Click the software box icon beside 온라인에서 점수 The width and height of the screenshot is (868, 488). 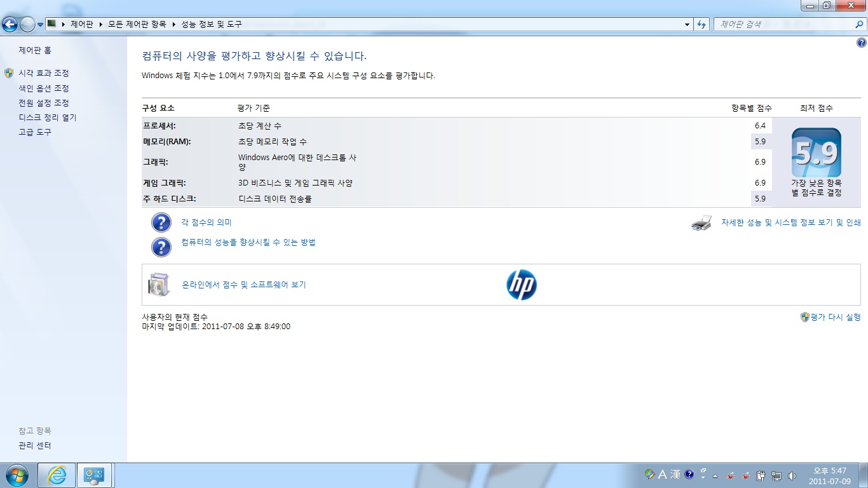pyautogui.click(x=159, y=285)
